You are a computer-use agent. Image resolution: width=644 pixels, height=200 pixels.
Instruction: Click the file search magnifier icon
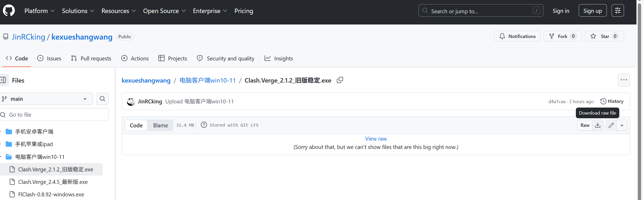tap(102, 99)
